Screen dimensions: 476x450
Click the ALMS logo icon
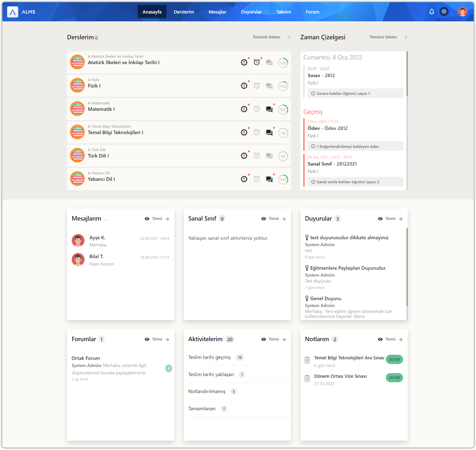tap(13, 12)
